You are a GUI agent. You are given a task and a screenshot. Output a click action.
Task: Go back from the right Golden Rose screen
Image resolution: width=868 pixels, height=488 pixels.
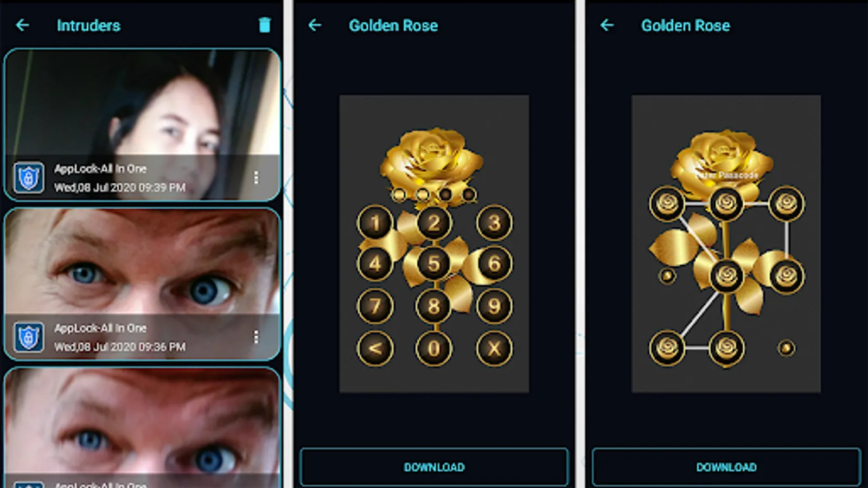tap(607, 25)
